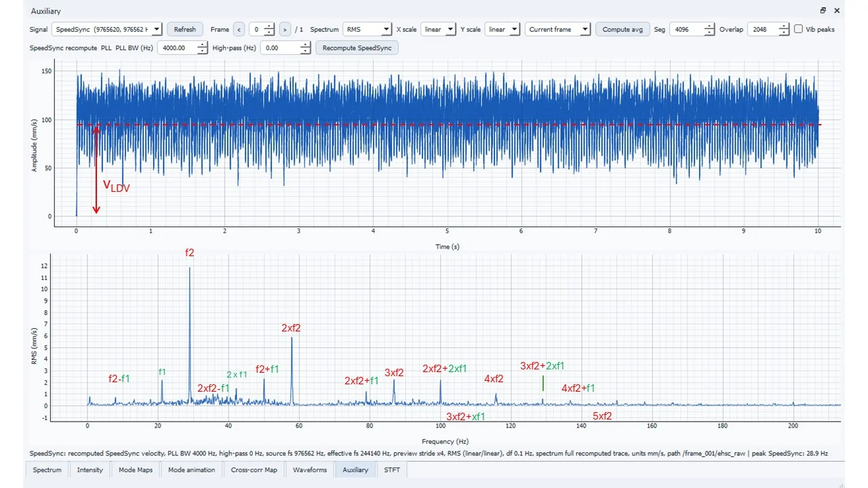
Task: Click the green f1 peak label
Action: point(162,372)
